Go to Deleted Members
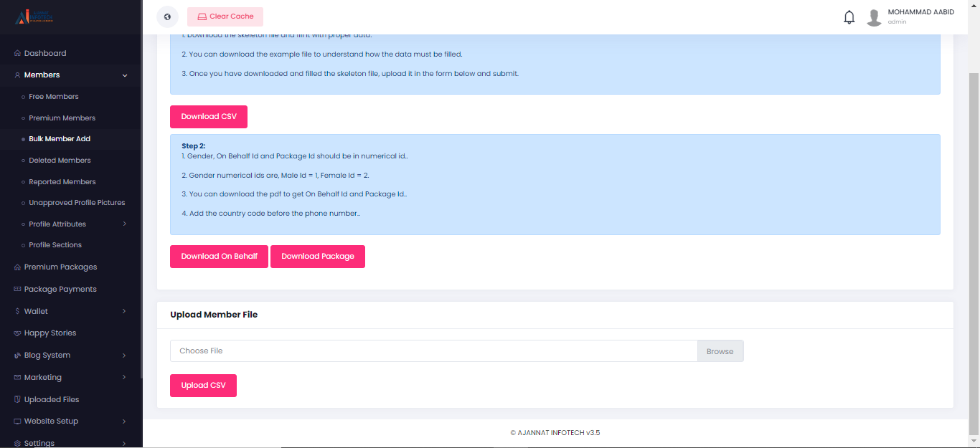 click(x=60, y=161)
